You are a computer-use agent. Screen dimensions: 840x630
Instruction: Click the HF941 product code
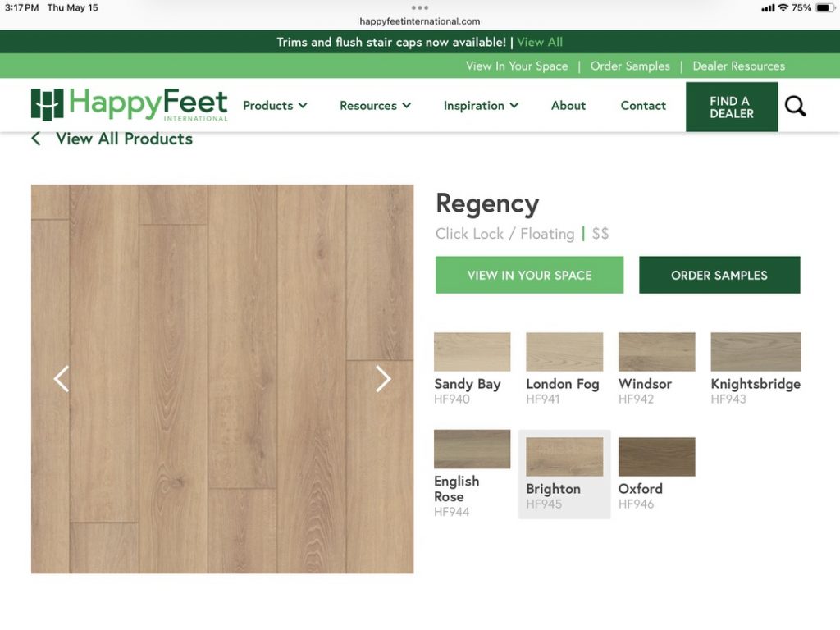click(543, 399)
